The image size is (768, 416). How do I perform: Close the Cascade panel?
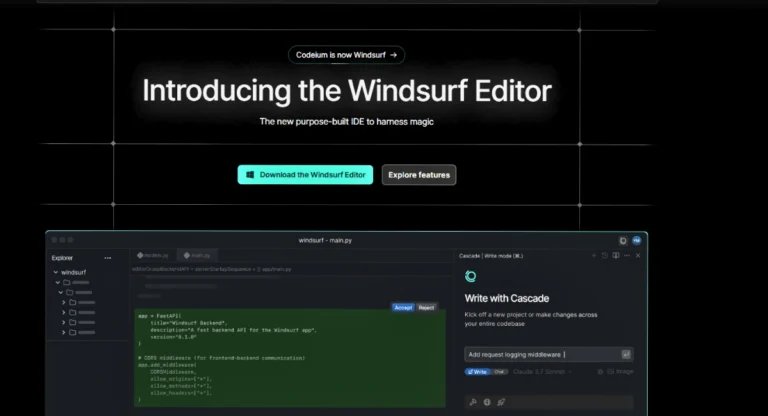point(638,256)
